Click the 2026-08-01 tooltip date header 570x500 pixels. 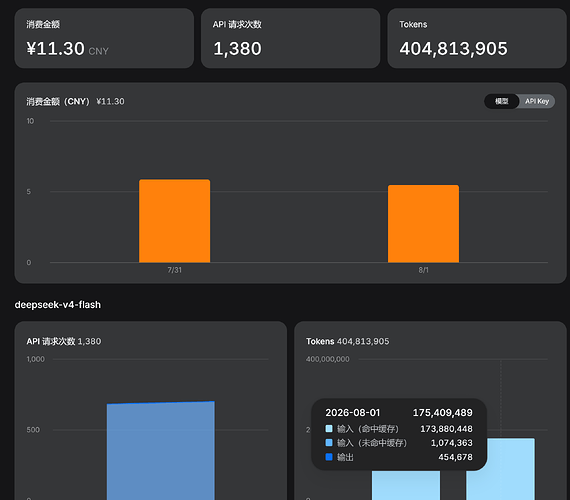(x=353, y=413)
